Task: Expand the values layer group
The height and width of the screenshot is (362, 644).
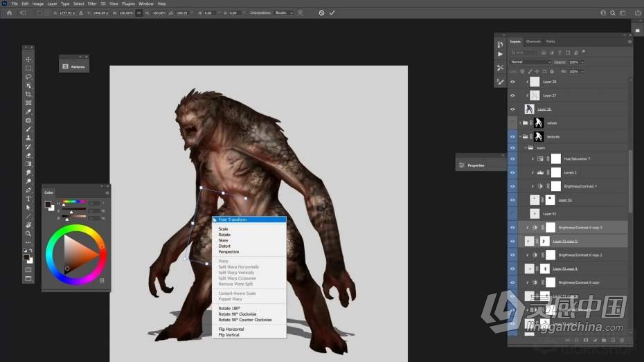Action: click(520, 123)
